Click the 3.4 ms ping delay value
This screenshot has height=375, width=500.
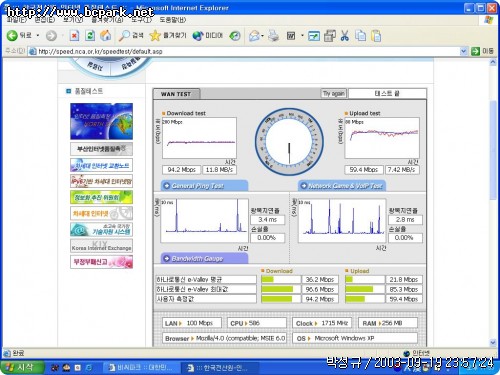(267, 220)
